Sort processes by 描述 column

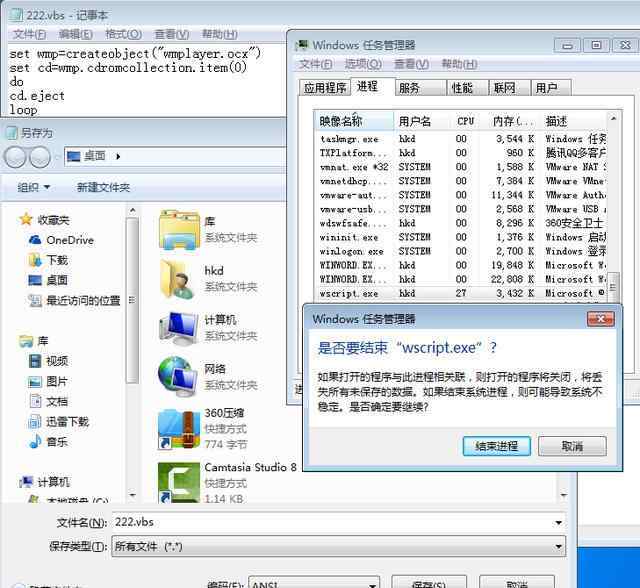pos(574,121)
